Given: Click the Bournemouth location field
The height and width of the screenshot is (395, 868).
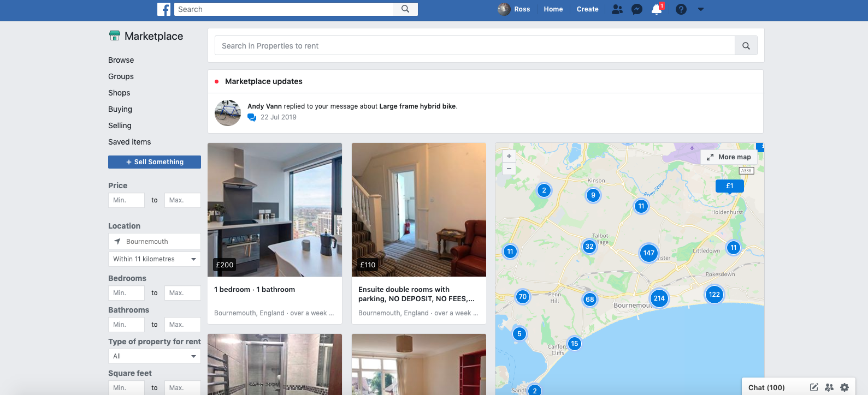Looking at the screenshot, I should click(155, 242).
